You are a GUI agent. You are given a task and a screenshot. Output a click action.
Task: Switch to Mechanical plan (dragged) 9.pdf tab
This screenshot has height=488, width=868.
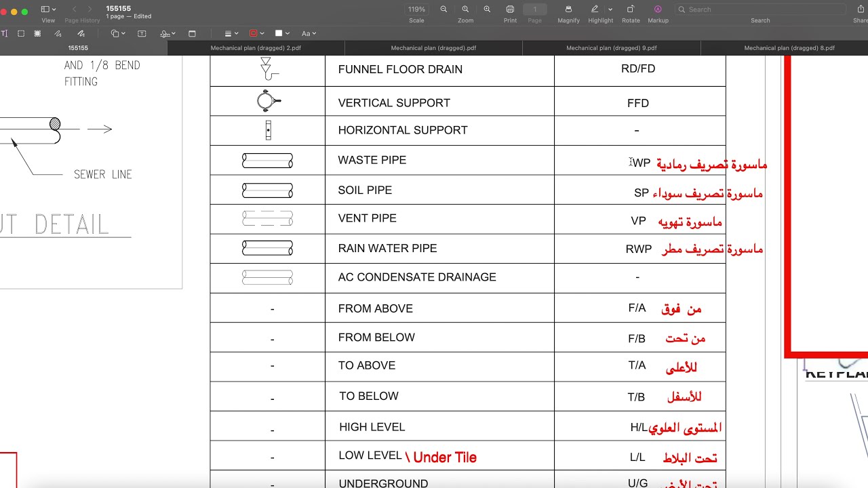612,48
